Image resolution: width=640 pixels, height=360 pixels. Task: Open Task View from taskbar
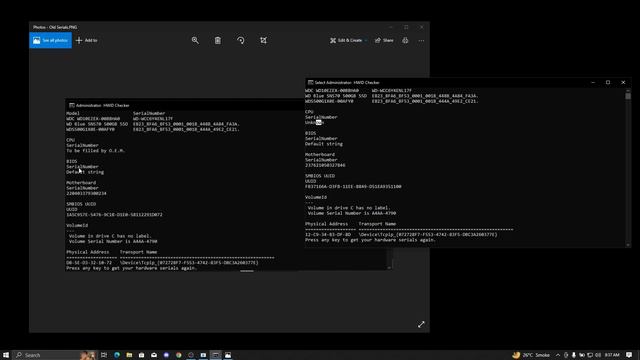click(104, 355)
